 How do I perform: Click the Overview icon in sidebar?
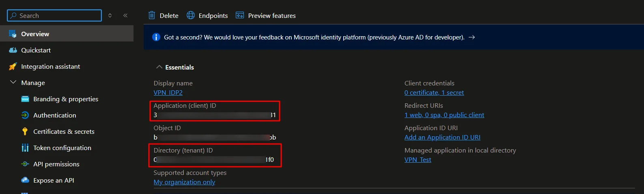[x=13, y=34]
